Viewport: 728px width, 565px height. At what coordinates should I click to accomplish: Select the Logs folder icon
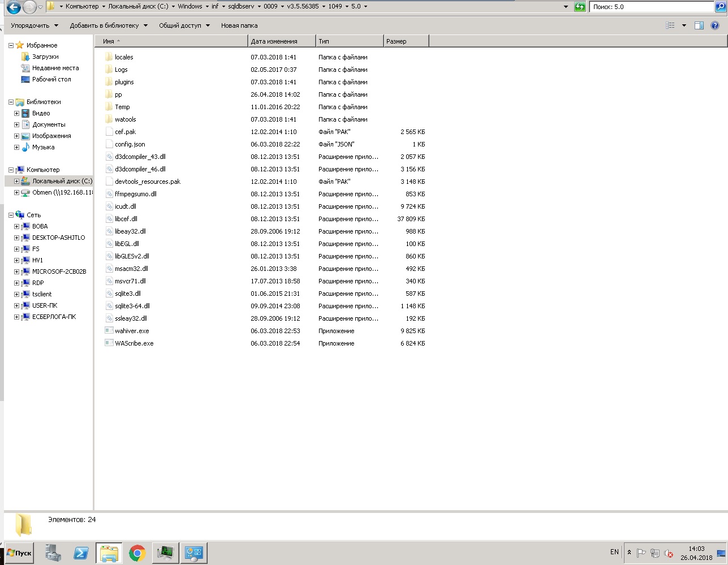109,70
